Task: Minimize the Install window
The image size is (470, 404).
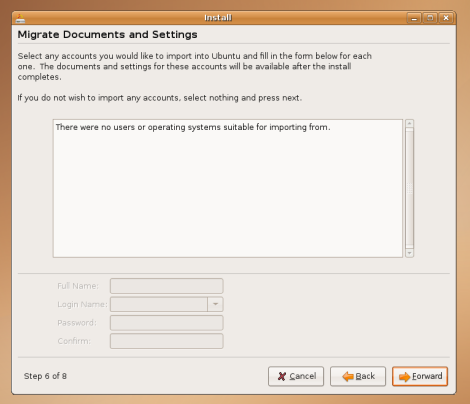Action: pos(414,18)
